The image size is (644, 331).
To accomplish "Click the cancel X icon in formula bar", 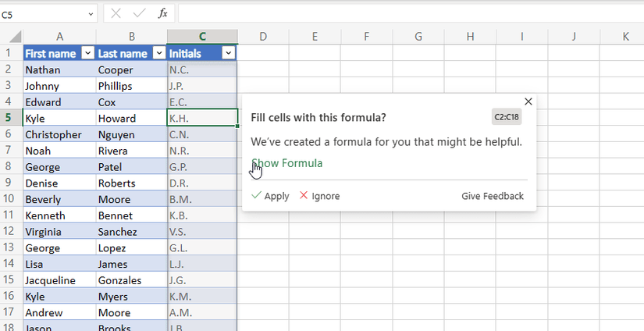I will coord(116,13).
